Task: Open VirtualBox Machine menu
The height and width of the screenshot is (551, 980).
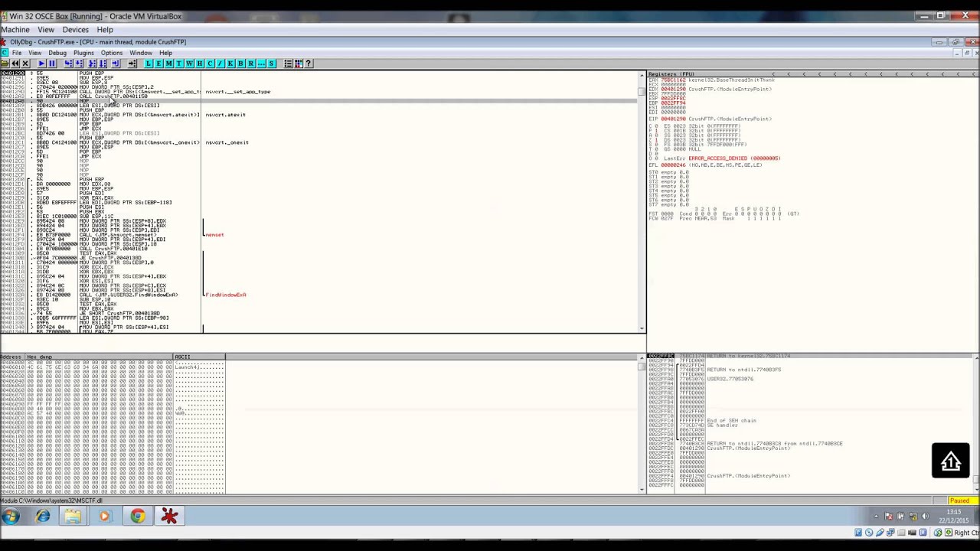Action: pyautogui.click(x=15, y=30)
